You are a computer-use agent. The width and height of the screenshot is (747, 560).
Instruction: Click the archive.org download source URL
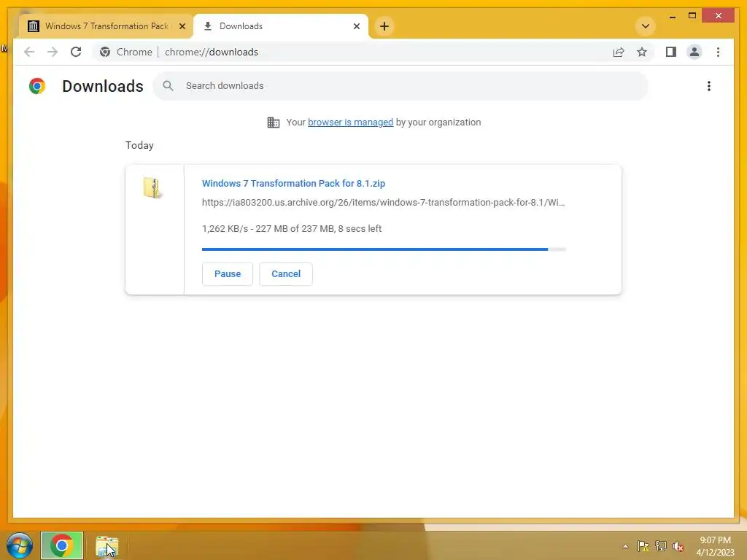tap(383, 203)
